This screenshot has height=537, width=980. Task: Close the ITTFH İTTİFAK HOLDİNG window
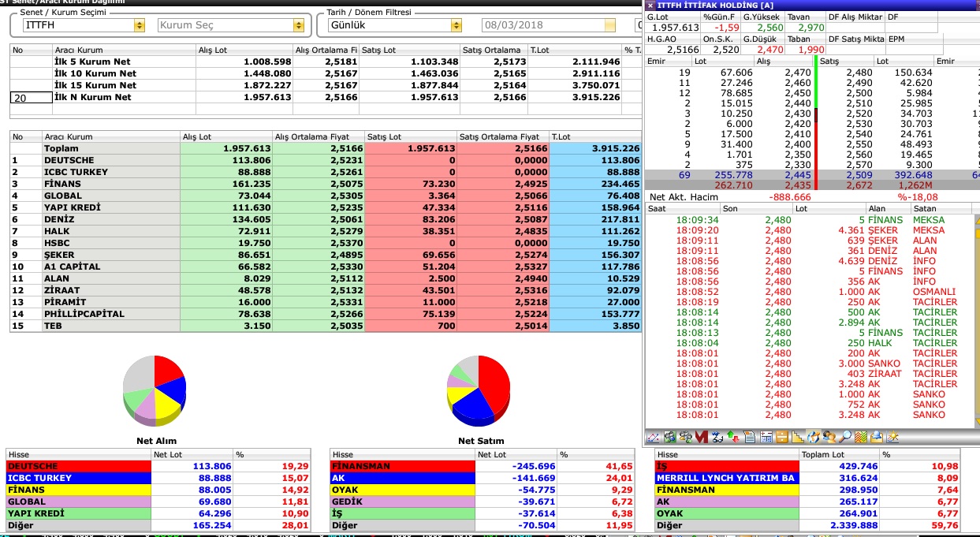(650, 5)
